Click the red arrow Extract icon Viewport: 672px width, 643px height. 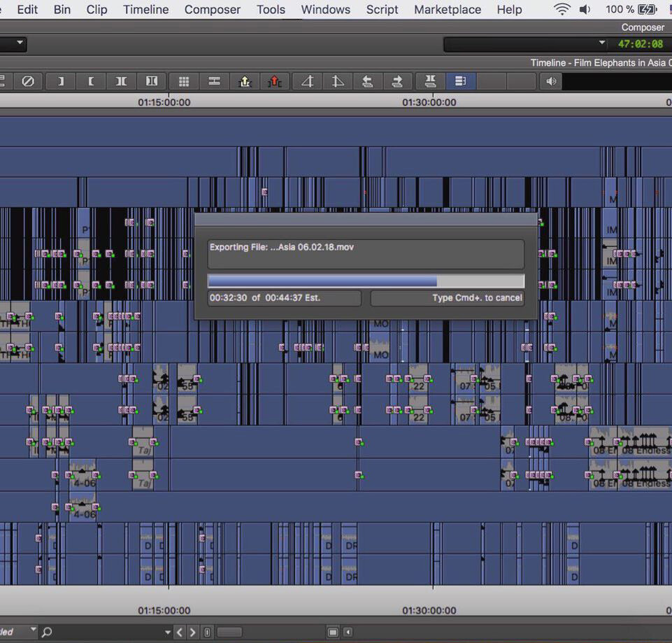click(275, 81)
